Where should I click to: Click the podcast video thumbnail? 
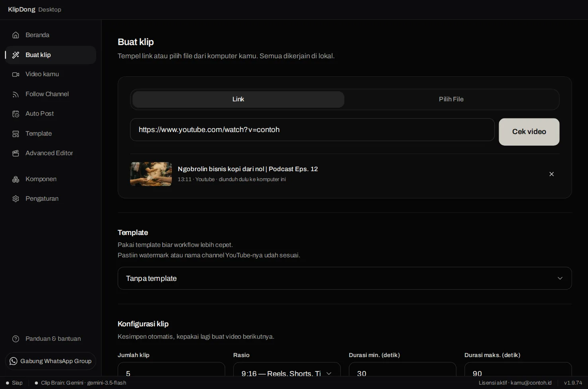point(151,174)
